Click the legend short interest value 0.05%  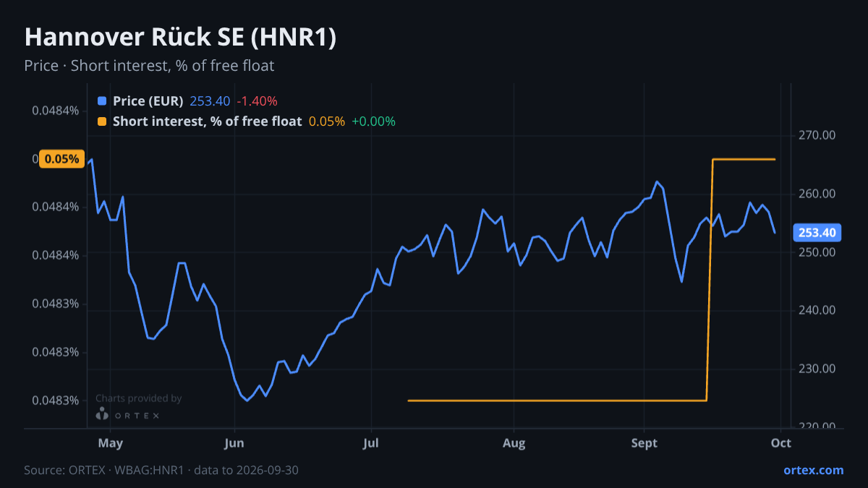click(327, 121)
